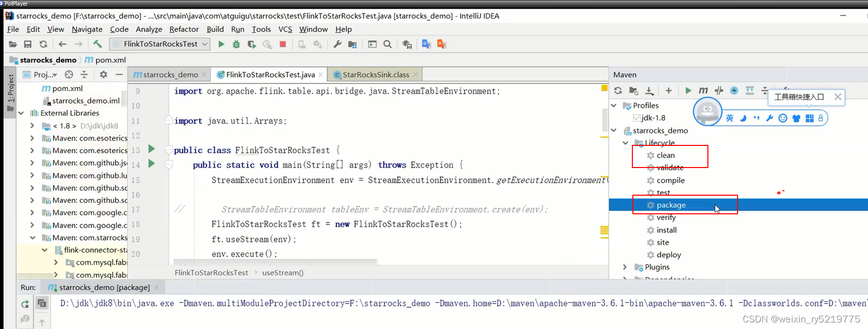Select the clean lifecycle goal
The image size is (868, 329).
pos(666,155)
